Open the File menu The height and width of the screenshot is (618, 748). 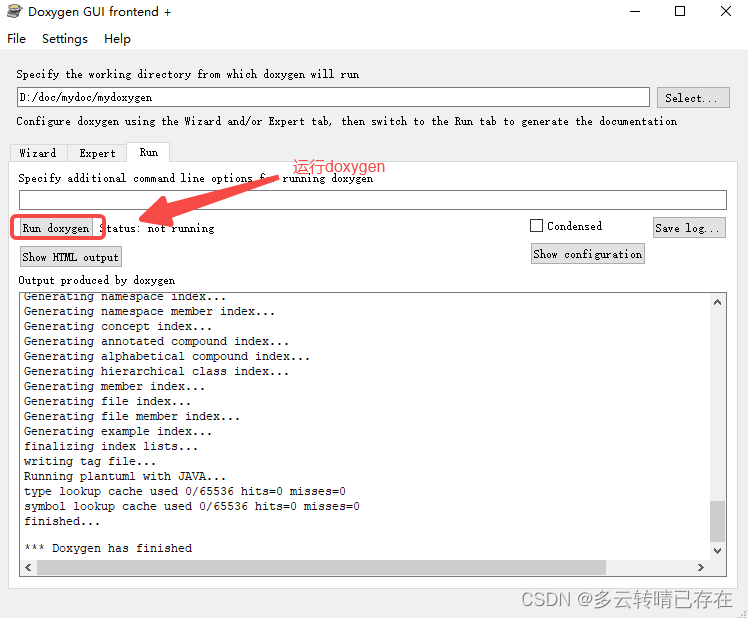[17, 39]
